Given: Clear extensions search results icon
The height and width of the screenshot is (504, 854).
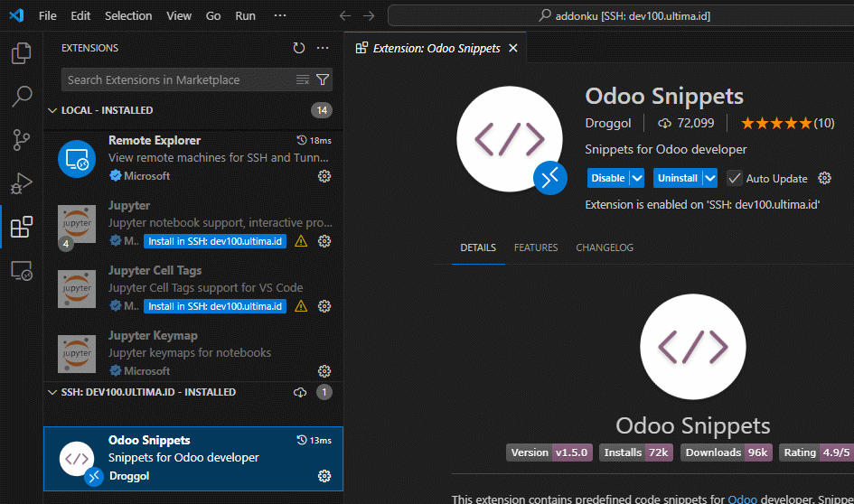Looking at the screenshot, I should coord(302,80).
